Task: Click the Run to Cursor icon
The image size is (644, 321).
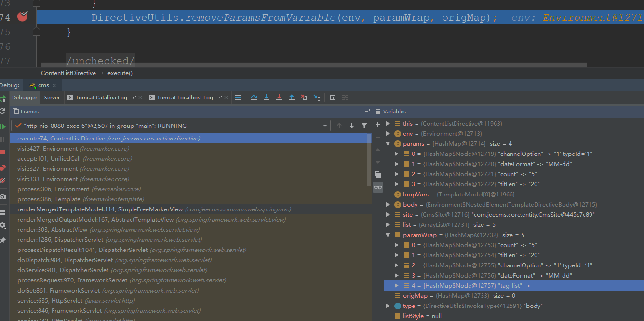Action: [317, 98]
